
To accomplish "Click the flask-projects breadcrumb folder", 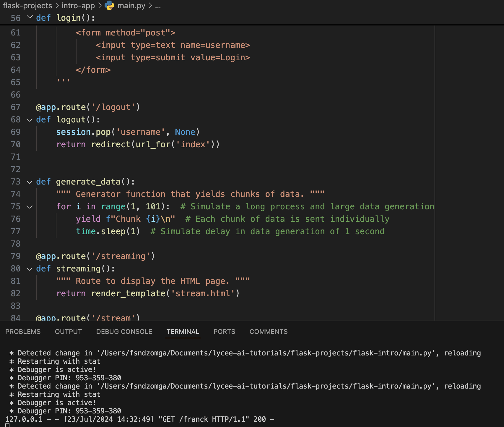I will (x=27, y=6).
